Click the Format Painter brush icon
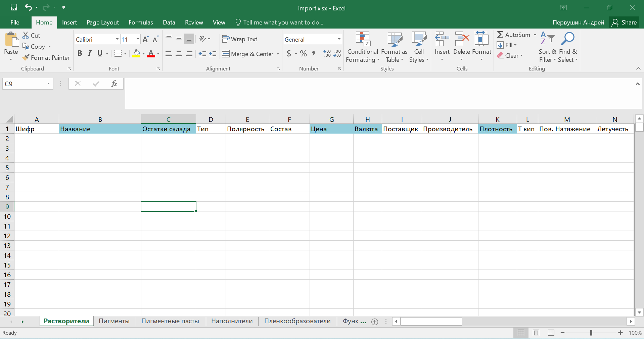The image size is (644, 339). [26, 58]
